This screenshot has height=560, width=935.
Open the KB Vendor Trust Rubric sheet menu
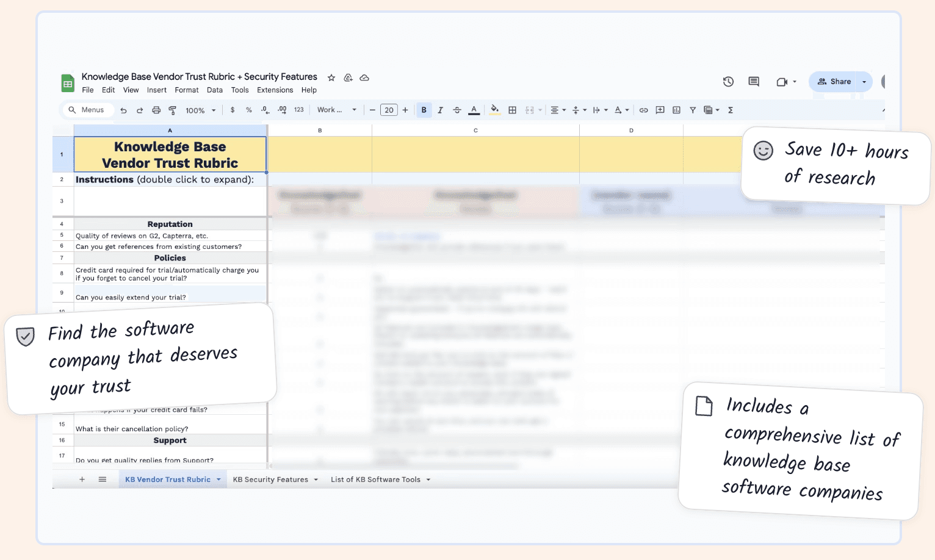click(x=218, y=479)
